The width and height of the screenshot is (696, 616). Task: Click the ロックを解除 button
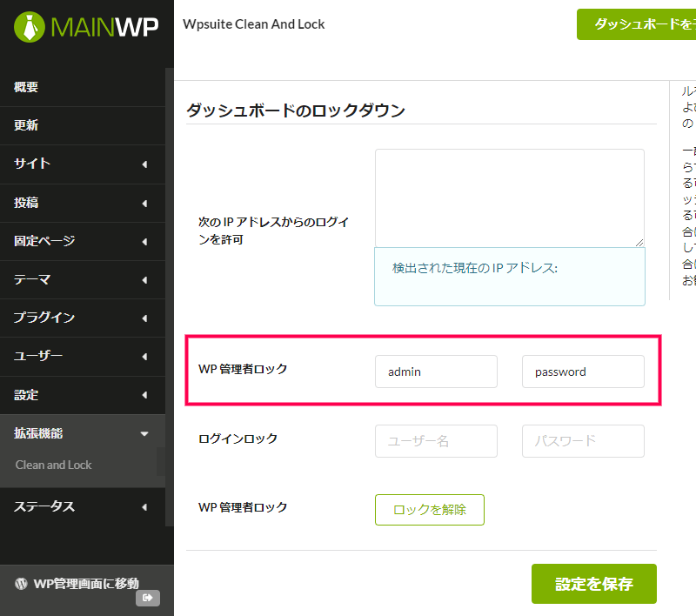(x=429, y=510)
